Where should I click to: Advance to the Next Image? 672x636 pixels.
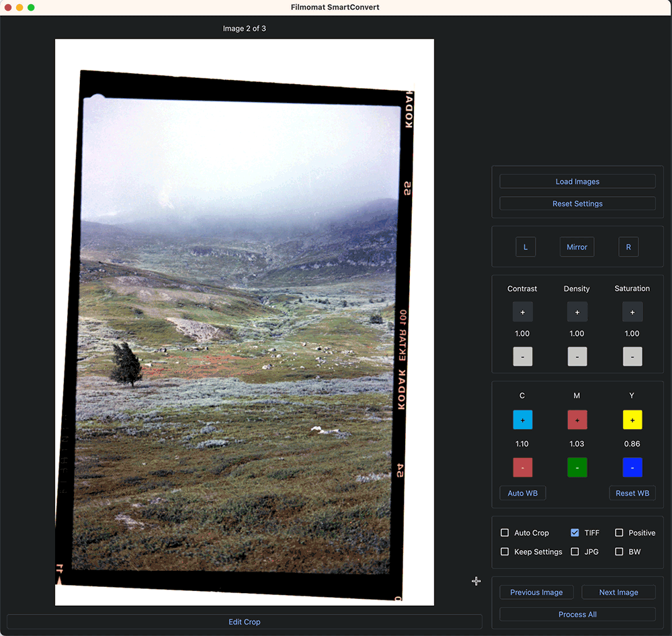tap(618, 592)
